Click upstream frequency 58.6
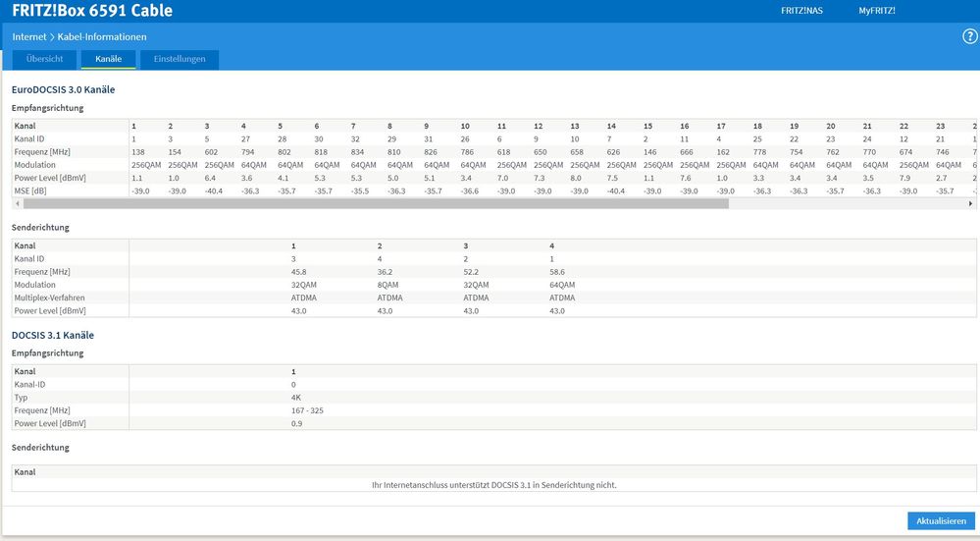The height and width of the screenshot is (541, 980). pos(557,272)
